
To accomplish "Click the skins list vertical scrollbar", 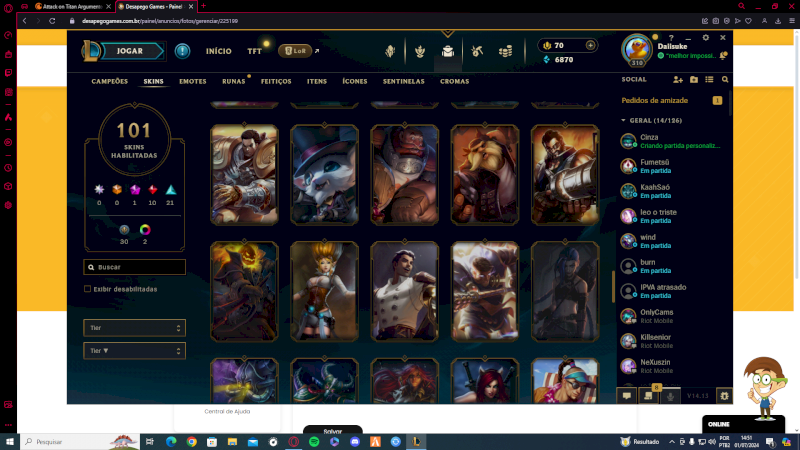I will [613, 286].
